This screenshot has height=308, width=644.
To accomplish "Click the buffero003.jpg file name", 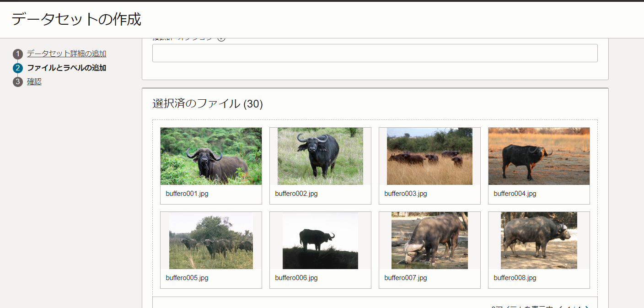I will pyautogui.click(x=406, y=194).
